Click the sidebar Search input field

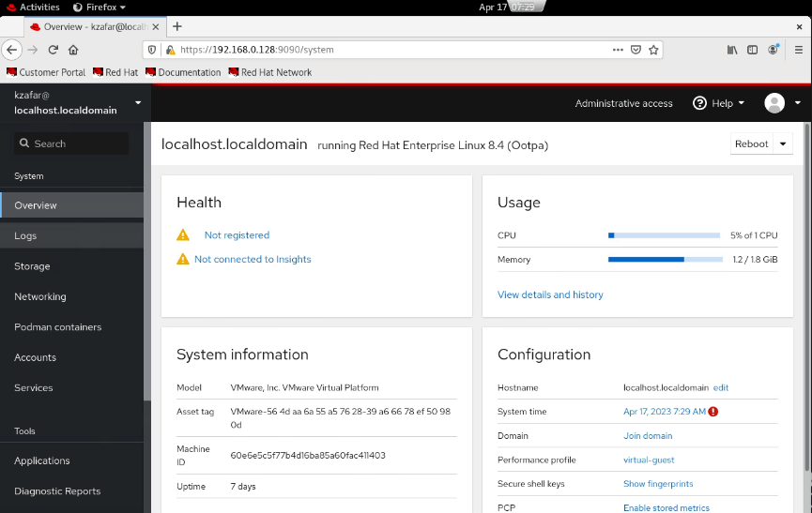point(71,143)
